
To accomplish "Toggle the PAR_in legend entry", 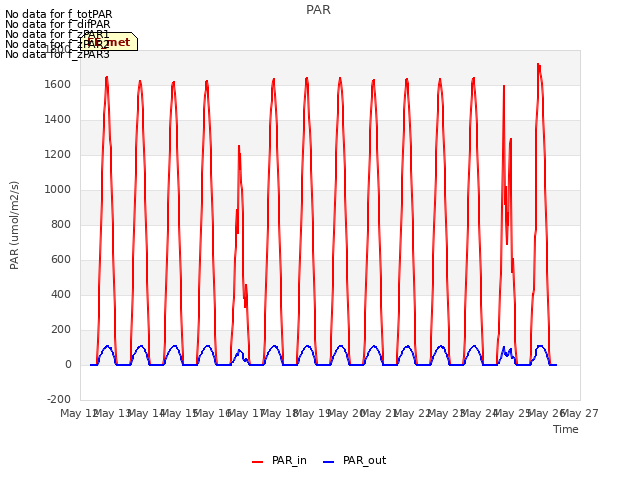I will tap(279, 460).
